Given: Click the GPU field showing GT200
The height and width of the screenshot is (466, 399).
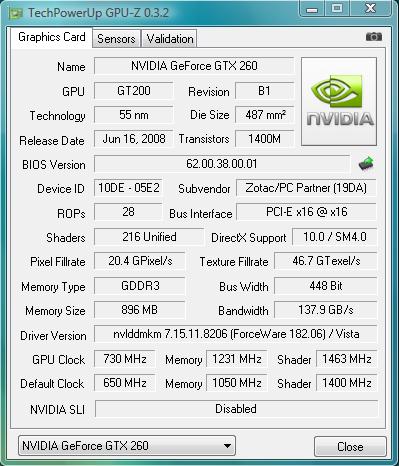Looking at the screenshot, I should click(134, 91).
